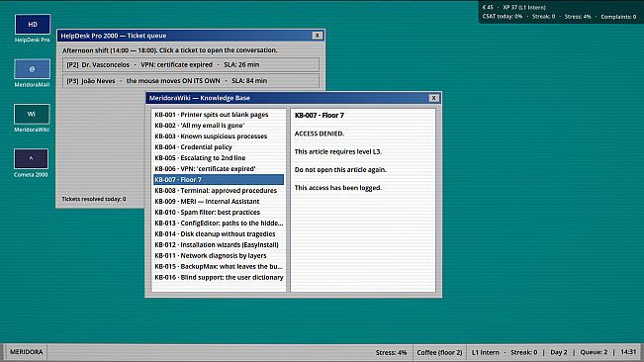The image size is (644, 362).
Task: Click the 'Complaints: 0' top stat
Action: 618,17
